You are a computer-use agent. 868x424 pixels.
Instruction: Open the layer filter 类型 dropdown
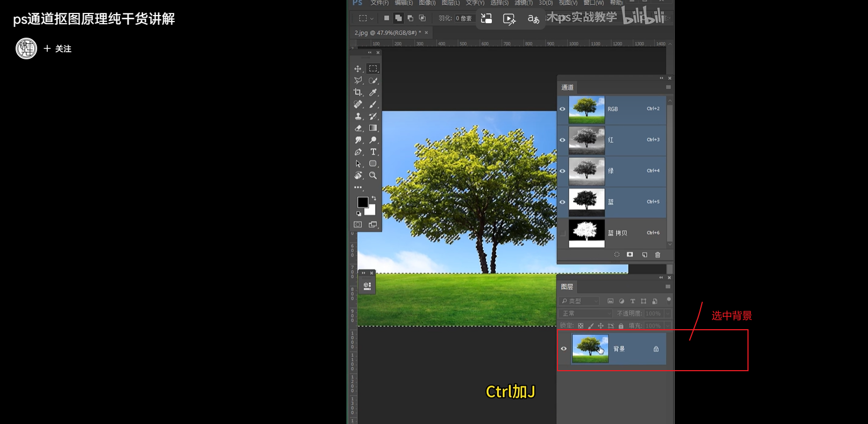tap(580, 301)
